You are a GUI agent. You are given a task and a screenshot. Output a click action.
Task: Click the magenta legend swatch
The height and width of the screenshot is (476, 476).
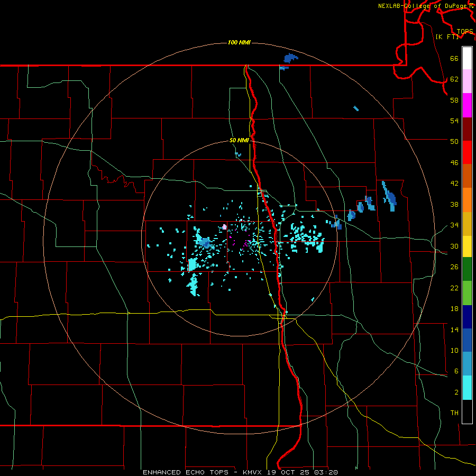(467, 105)
